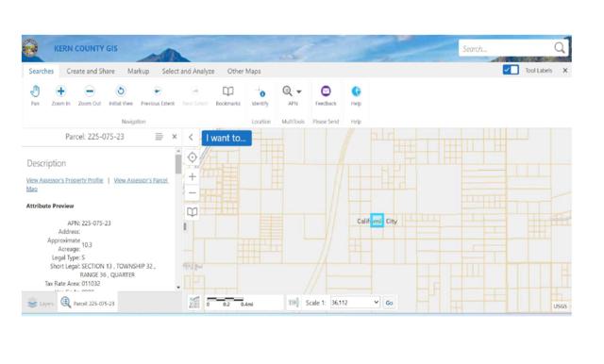604x364 pixels.
Task: Select the Parcel: 225-075-23 bottom tab
Action: click(x=88, y=304)
